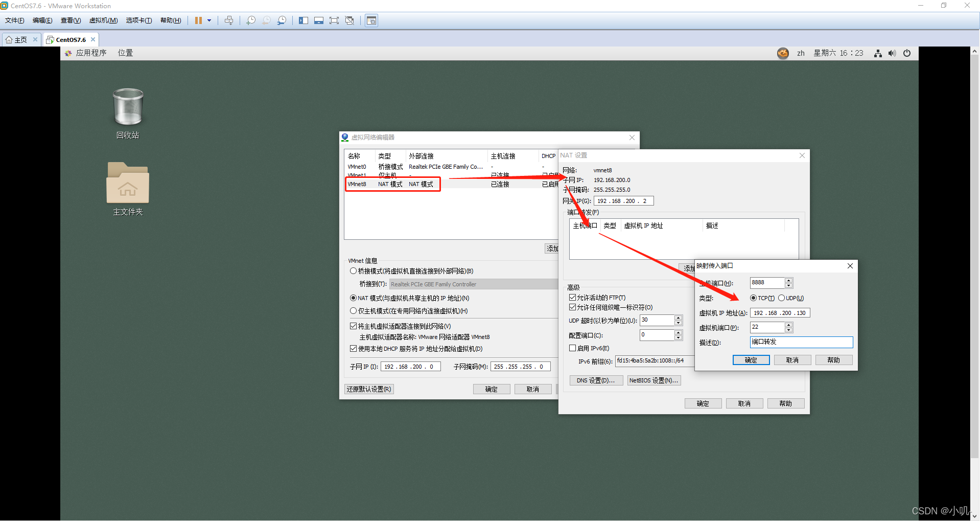This screenshot has width=980, height=521.
Task: Click 还原默认设置(R) button
Action: 369,389
